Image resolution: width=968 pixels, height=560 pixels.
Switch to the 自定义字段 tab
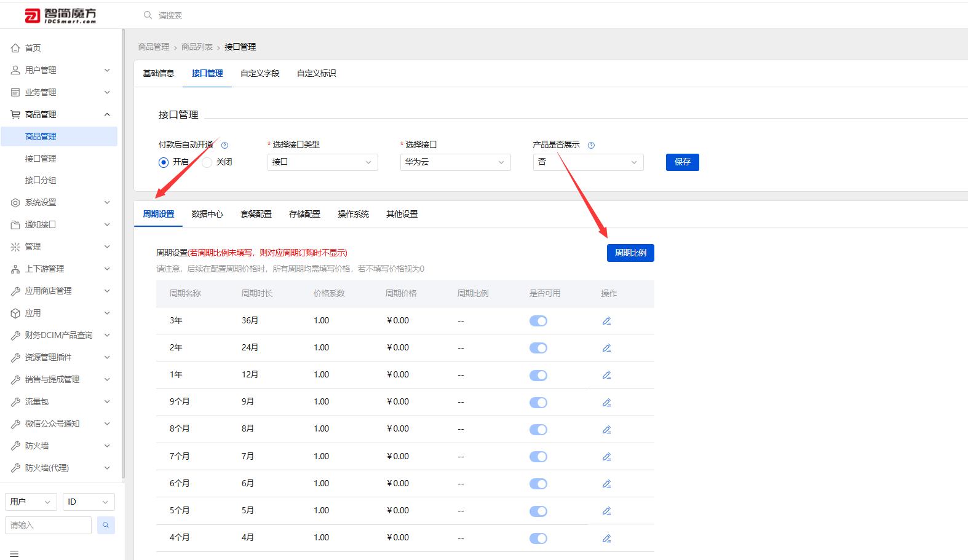pos(260,74)
